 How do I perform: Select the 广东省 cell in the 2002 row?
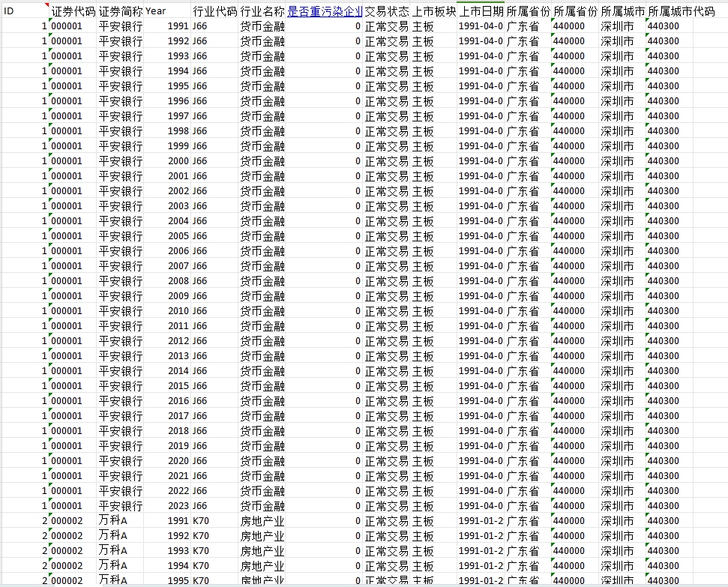click(528, 191)
